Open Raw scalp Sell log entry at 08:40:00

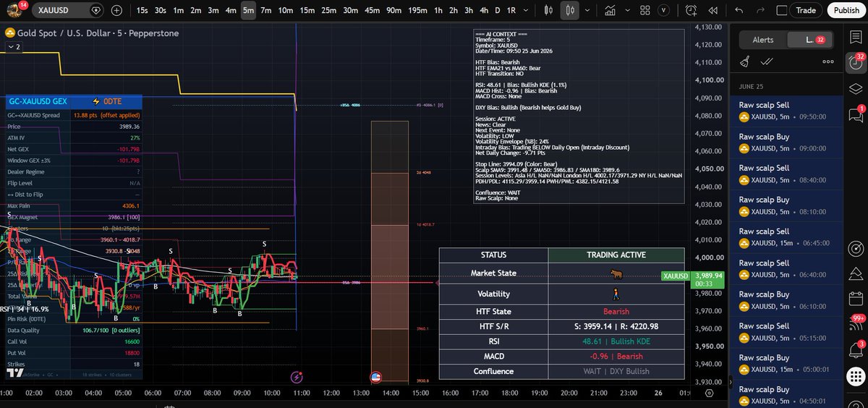[786, 174]
